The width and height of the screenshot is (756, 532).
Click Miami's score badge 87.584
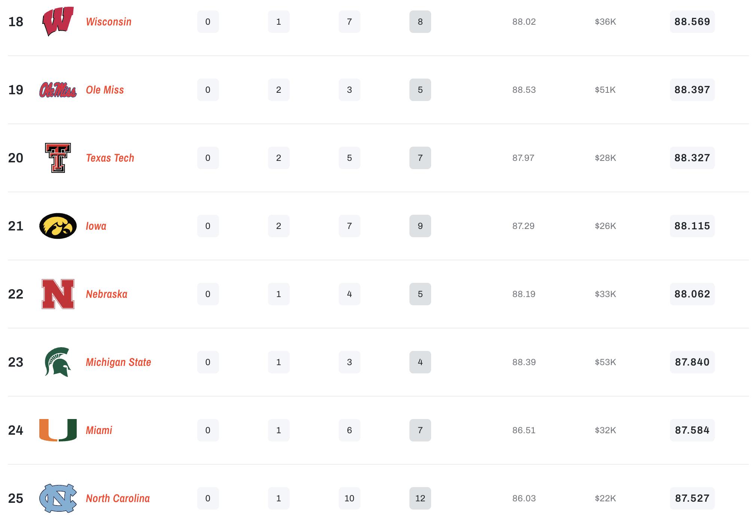(692, 430)
